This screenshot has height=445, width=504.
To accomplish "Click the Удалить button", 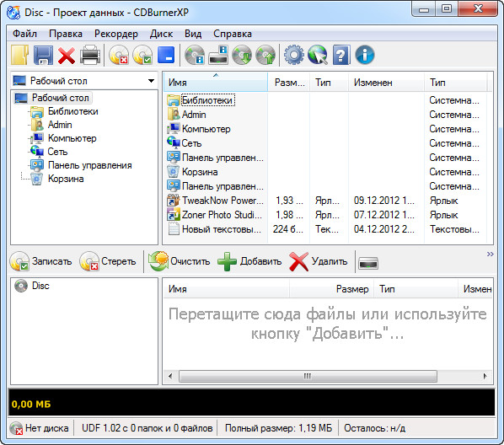I will tap(319, 261).
